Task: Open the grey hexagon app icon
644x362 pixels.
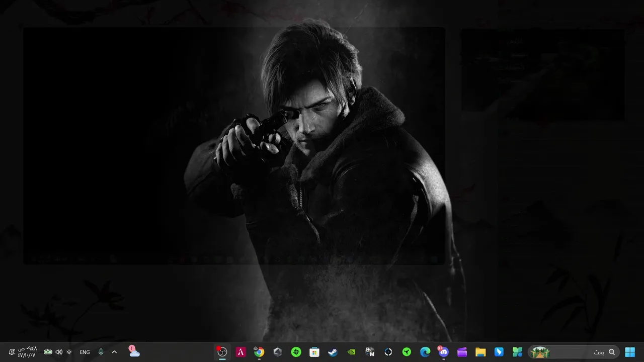Action: click(278, 352)
